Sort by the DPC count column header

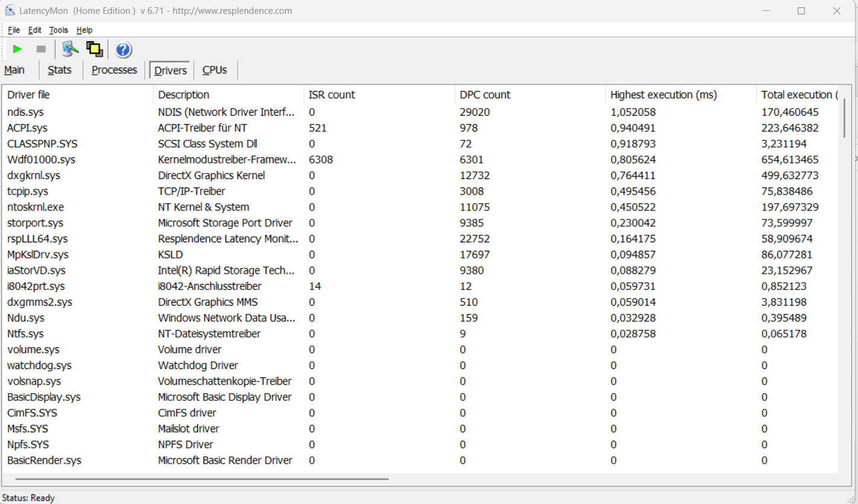coord(485,95)
